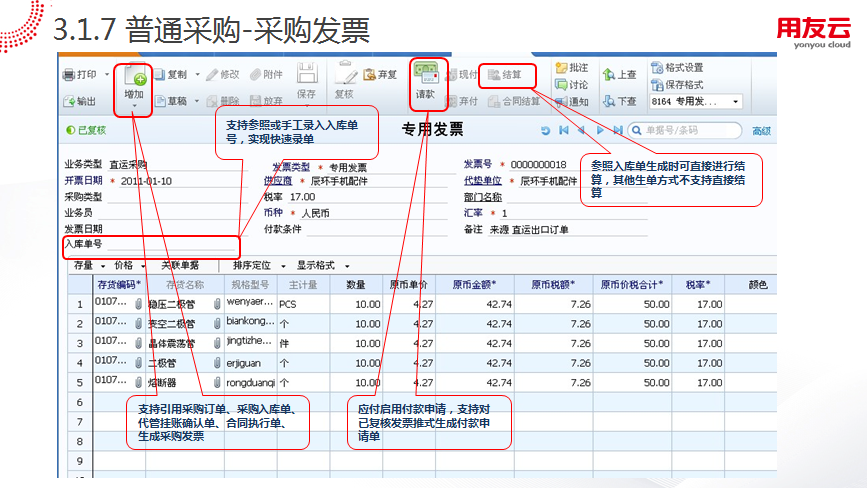Expand the 草稿 dropdown arrow
The height and width of the screenshot is (488, 867).
[197, 101]
